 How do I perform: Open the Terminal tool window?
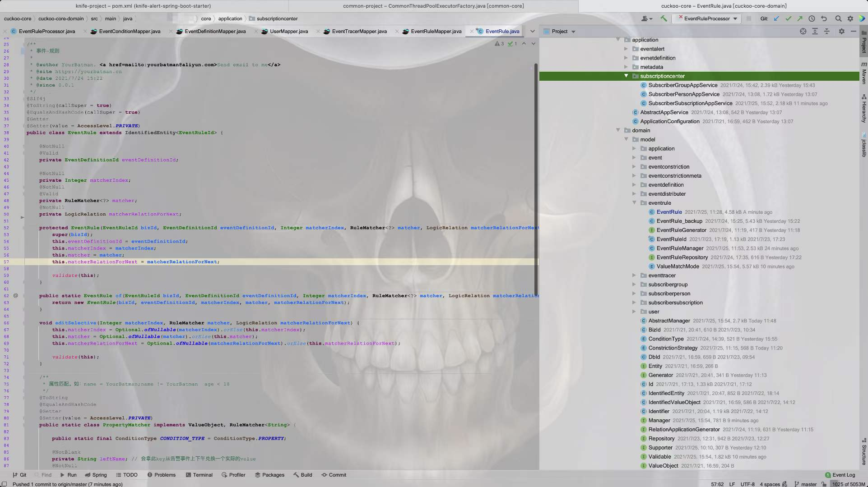(x=199, y=475)
